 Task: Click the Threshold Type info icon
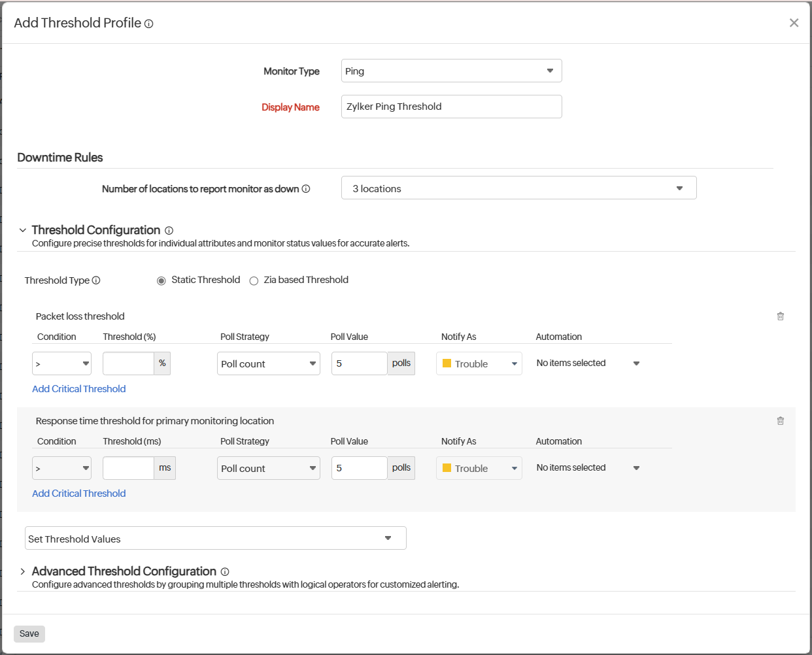[x=96, y=280]
